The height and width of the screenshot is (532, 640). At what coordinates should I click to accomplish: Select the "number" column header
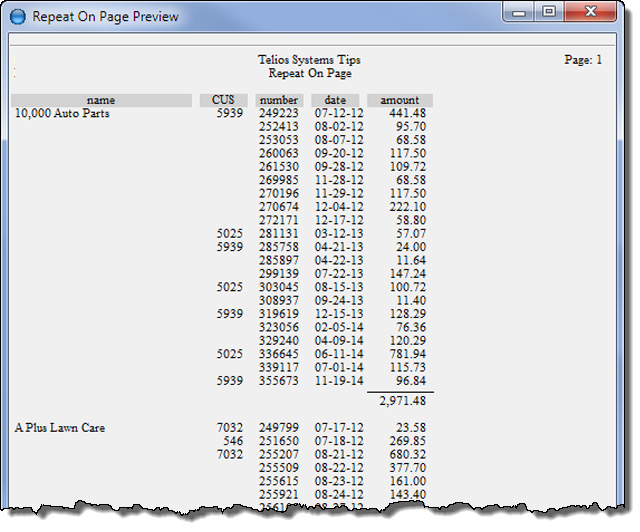click(279, 100)
